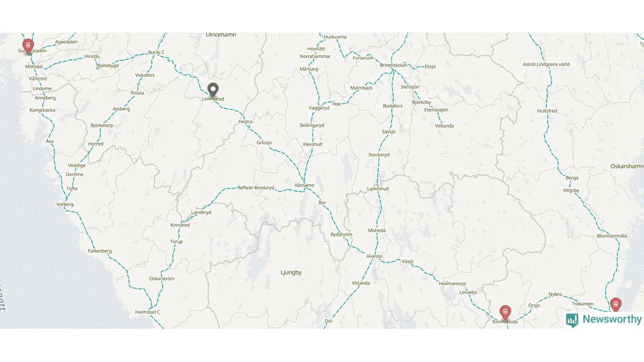Click the Ljungby town label
Image resolution: width=644 pixels, height=362 pixels.
pyautogui.click(x=291, y=273)
